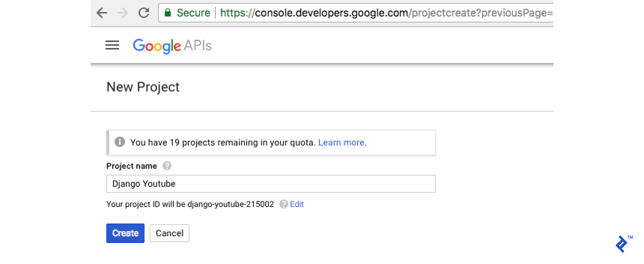644x264 pixels.
Task: Click the help icon next to Edit
Action: click(284, 204)
